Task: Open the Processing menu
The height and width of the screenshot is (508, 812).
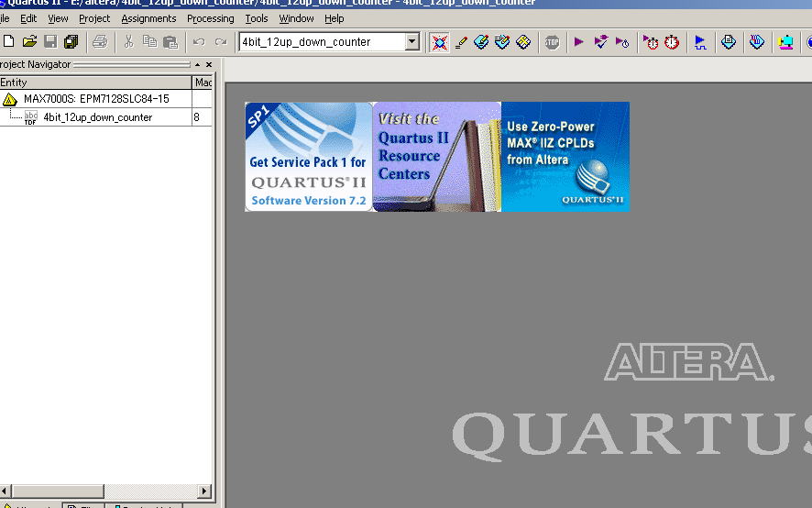Action: (210, 18)
